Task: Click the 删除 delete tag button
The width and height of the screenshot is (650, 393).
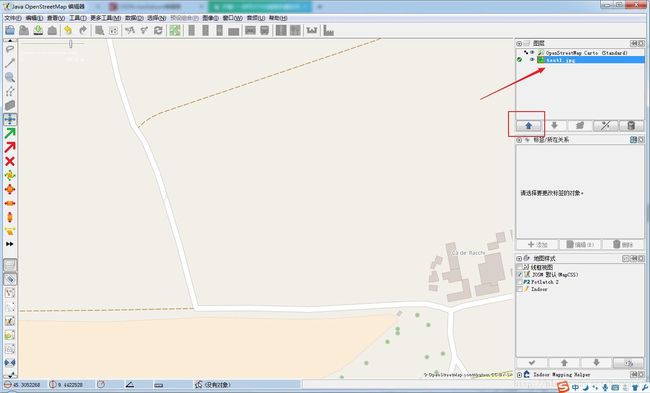Action: (623, 245)
